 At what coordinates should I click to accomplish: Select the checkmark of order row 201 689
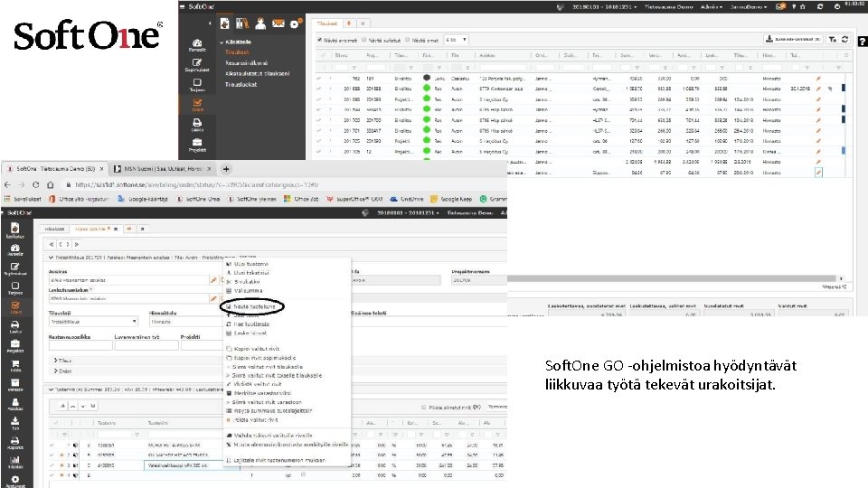319,89
